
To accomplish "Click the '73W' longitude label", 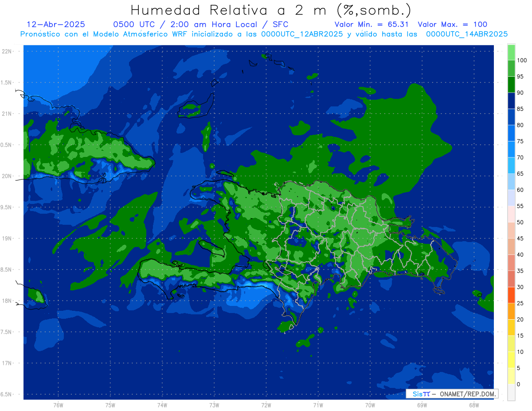I will [214, 405].
